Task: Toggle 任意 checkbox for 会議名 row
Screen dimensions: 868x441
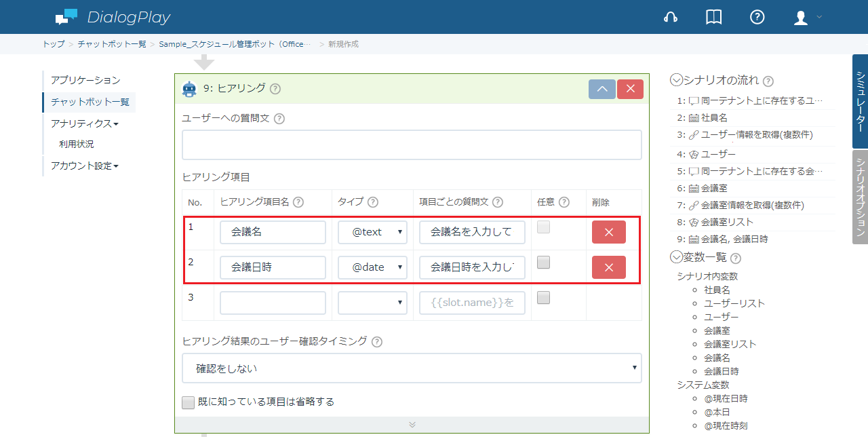Action: click(543, 228)
